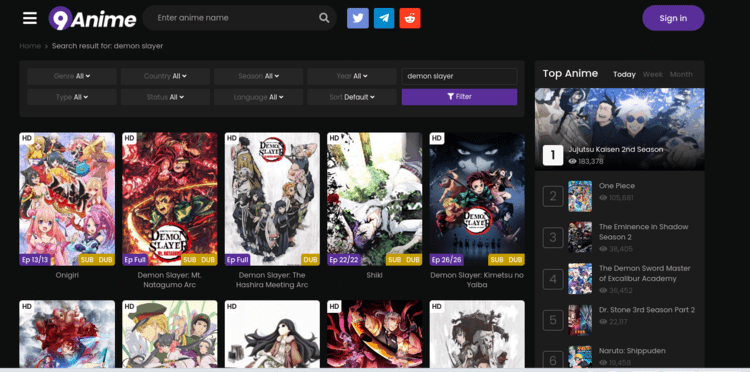750x372 pixels.
Task: Click the Dr. Stone small thumbnail
Action: (x=580, y=320)
